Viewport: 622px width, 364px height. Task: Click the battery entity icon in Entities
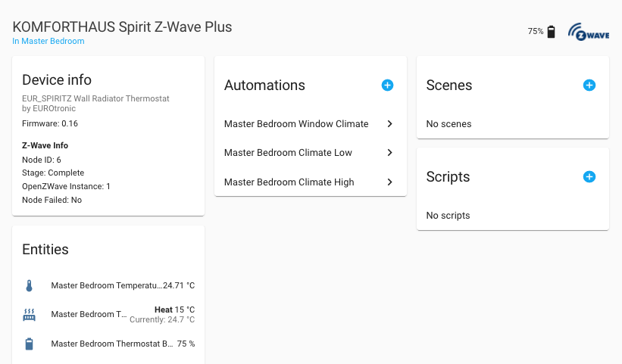click(29, 344)
